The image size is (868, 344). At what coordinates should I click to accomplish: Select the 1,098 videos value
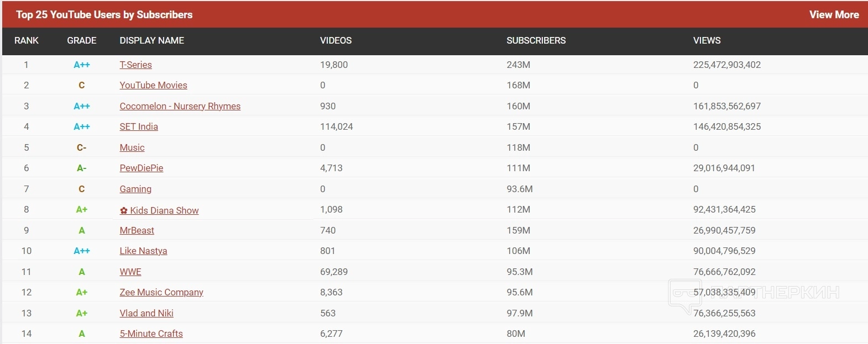click(x=331, y=209)
